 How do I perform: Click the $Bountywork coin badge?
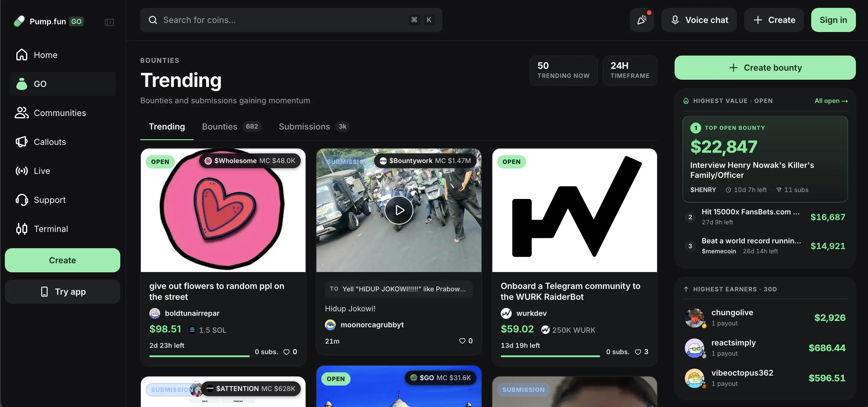pos(425,161)
